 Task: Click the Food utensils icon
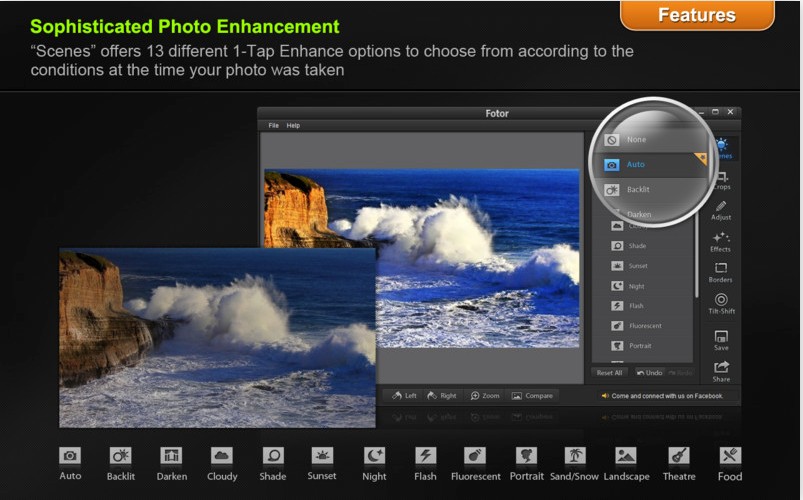tap(730, 456)
